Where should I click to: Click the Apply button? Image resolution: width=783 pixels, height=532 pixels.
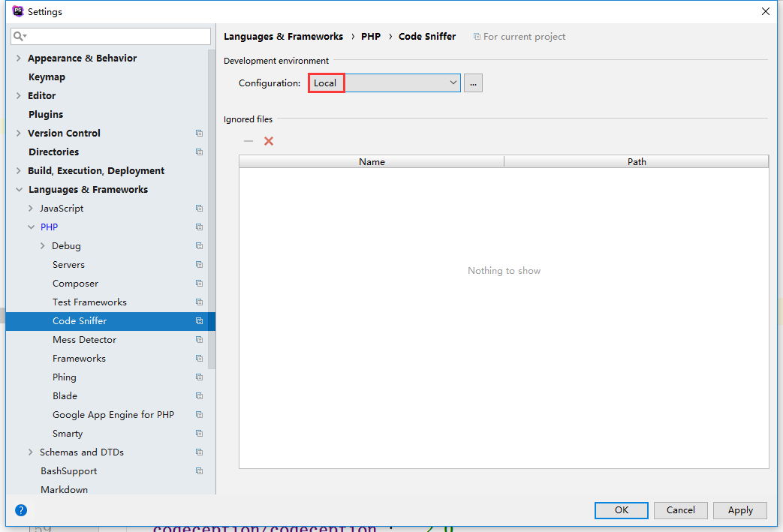tap(739, 510)
